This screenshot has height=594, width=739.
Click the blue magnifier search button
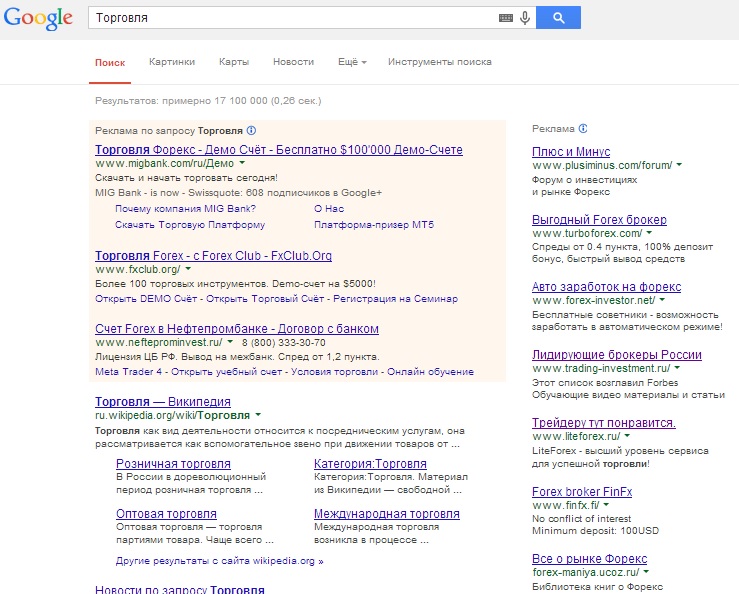(558, 18)
